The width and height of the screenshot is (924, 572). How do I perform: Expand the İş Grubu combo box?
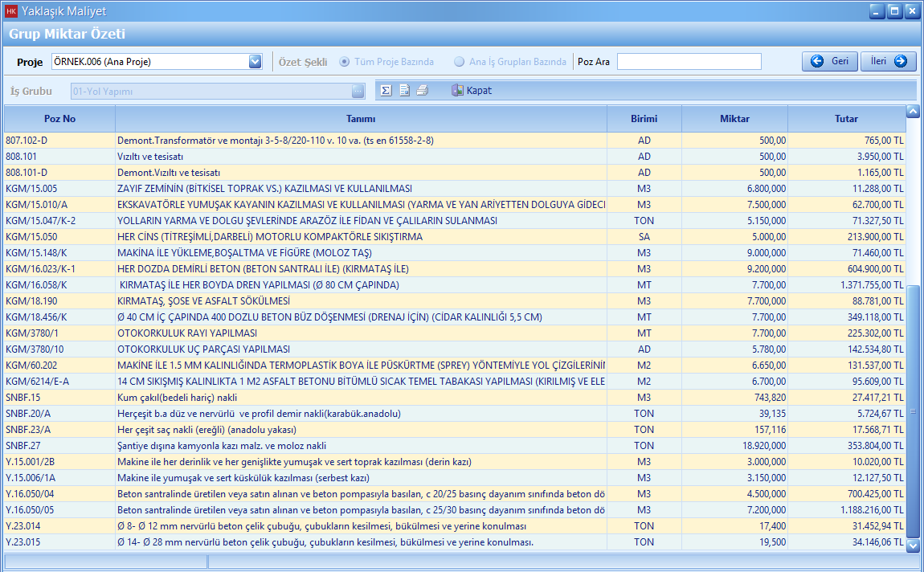coord(358,92)
